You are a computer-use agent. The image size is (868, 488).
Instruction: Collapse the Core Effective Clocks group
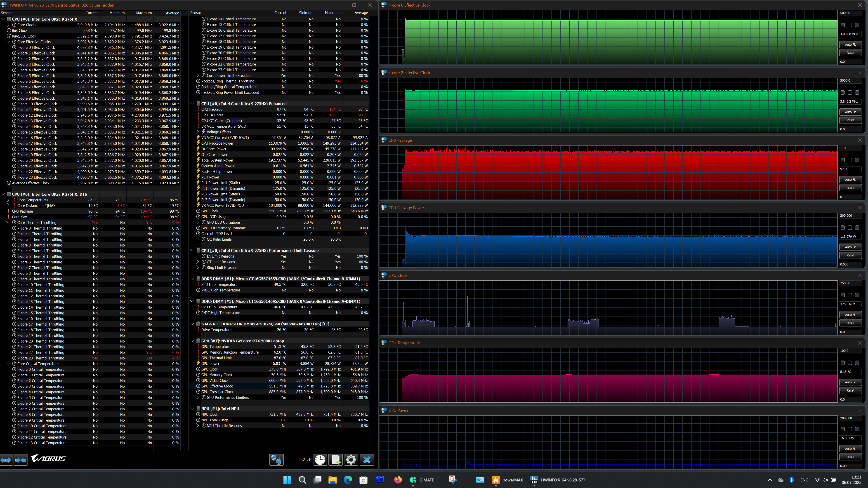click(x=8, y=42)
